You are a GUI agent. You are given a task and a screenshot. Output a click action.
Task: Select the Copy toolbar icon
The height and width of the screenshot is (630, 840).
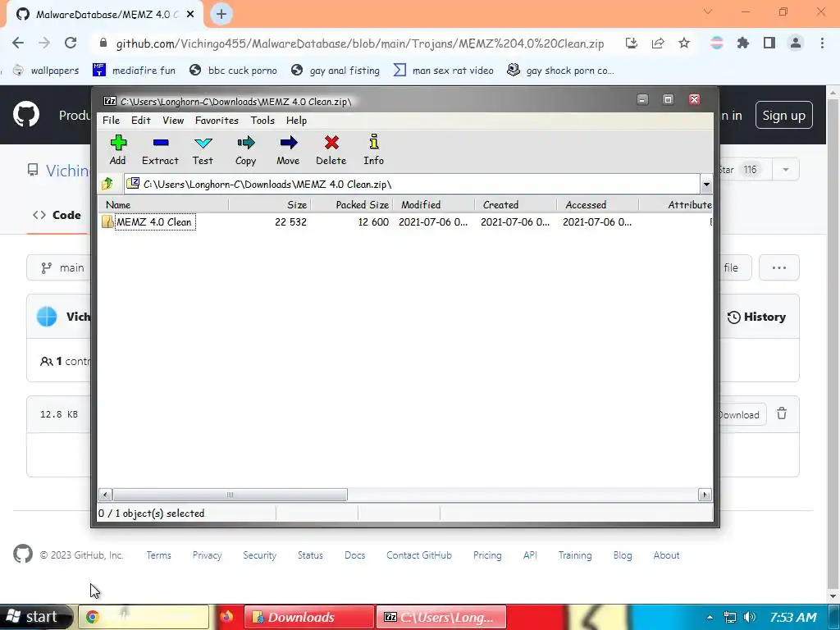tap(246, 150)
